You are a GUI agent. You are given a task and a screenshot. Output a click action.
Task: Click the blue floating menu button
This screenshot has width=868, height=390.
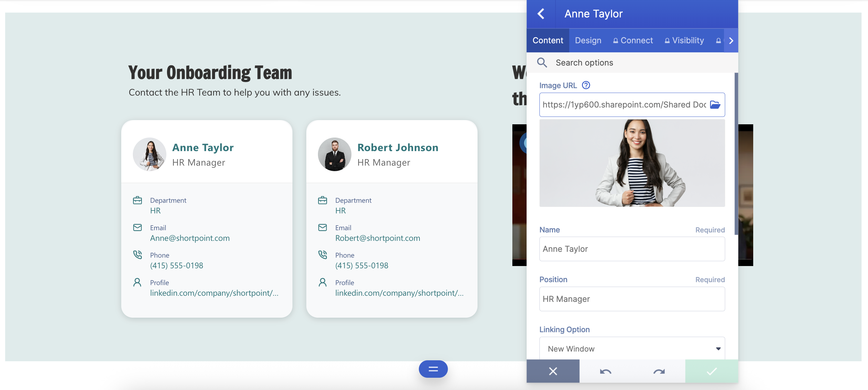[x=433, y=369]
